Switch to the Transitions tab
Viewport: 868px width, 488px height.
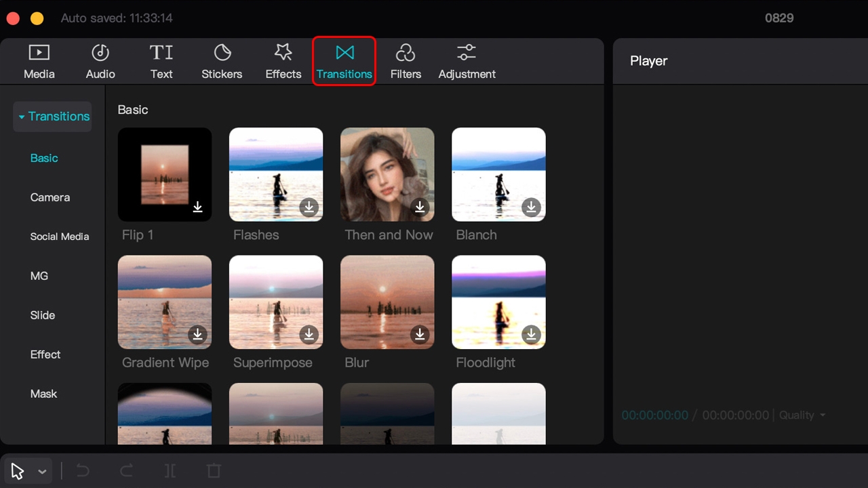click(344, 60)
